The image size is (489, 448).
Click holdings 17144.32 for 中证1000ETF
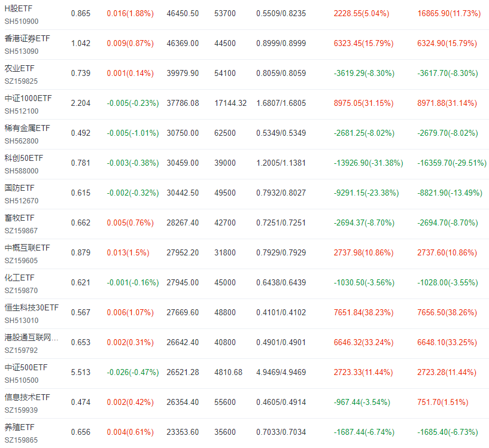pos(230,103)
